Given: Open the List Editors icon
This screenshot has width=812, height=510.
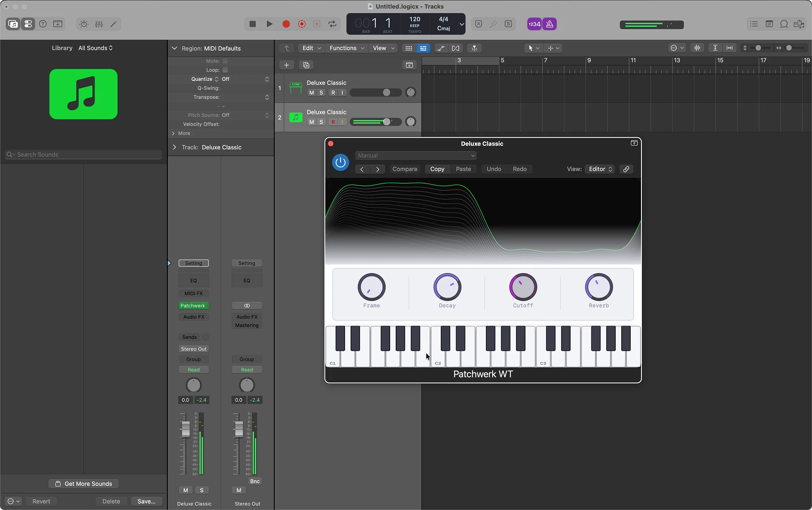Looking at the screenshot, I should point(754,24).
